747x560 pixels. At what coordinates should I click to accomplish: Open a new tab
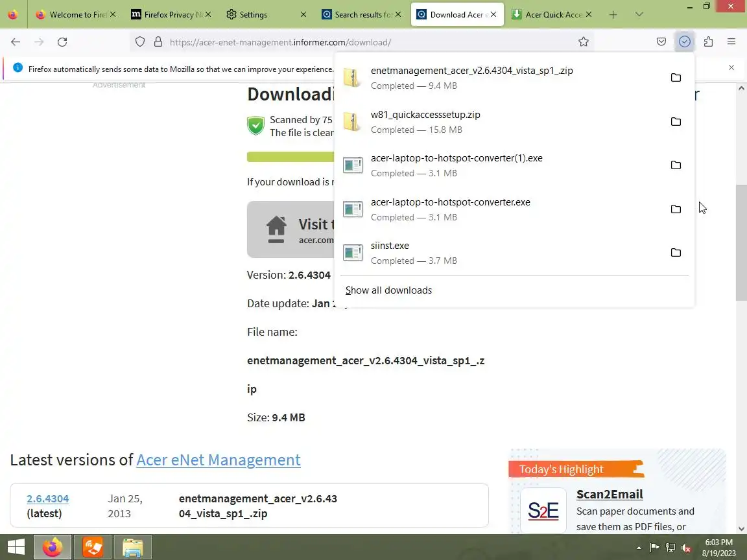tap(613, 15)
